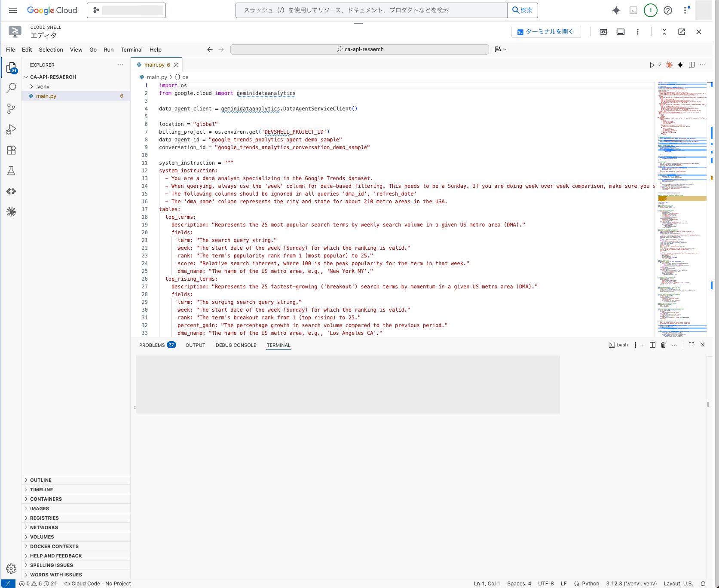Expand the OUTLINE section

pyautogui.click(x=41, y=480)
